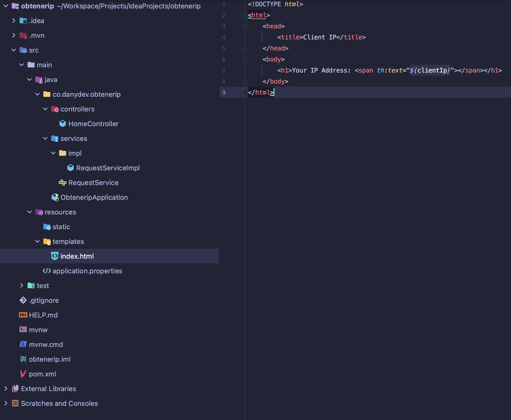Image resolution: width=511 pixels, height=420 pixels.
Task: Expand the test folder
Action: click(x=22, y=286)
